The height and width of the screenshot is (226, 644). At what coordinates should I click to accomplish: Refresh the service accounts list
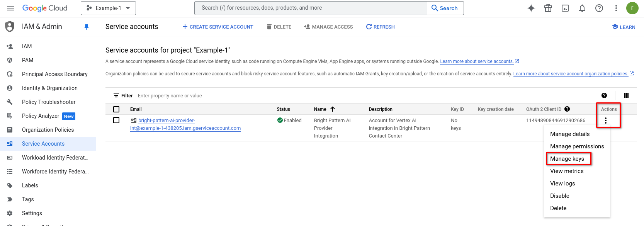coord(380,27)
